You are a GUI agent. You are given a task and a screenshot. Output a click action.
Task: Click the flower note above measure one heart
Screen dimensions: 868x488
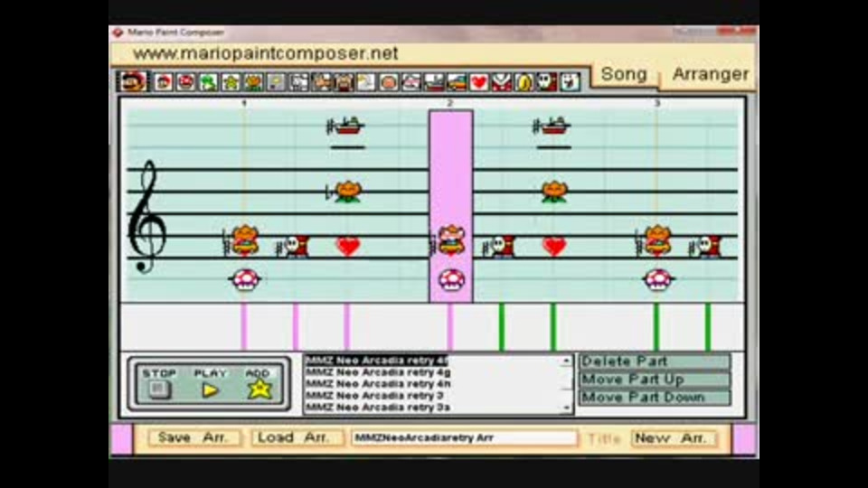pos(348,192)
